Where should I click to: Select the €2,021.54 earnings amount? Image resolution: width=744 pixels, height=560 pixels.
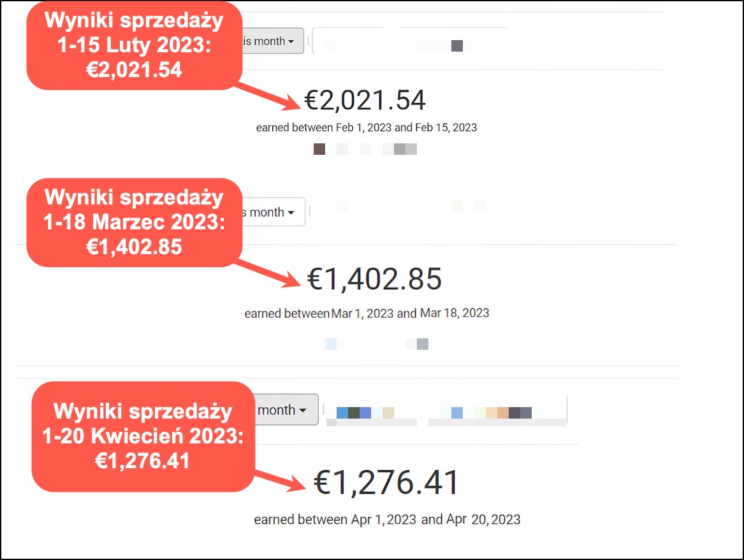click(365, 100)
